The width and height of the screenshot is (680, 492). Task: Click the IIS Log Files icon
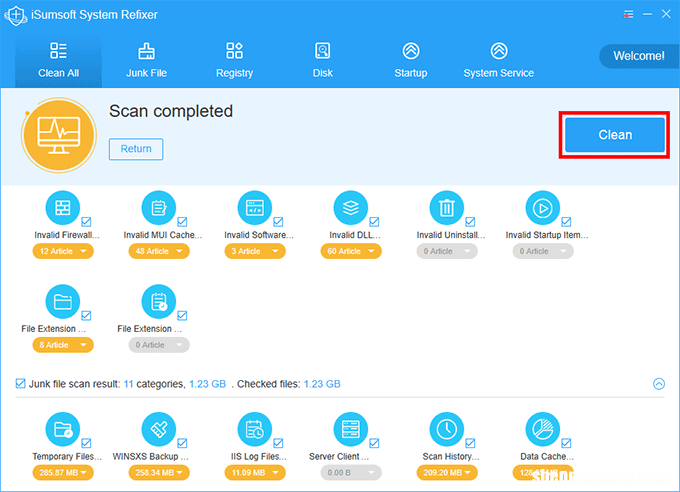pos(255,429)
